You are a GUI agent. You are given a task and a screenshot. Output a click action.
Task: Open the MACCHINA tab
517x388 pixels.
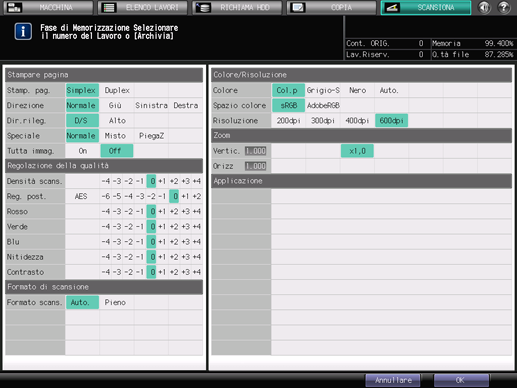click(48, 7)
